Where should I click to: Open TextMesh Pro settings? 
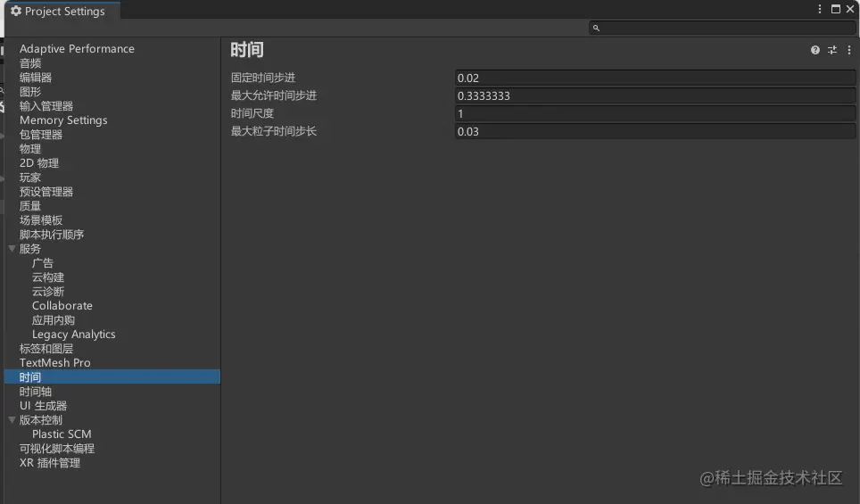[x=54, y=362]
